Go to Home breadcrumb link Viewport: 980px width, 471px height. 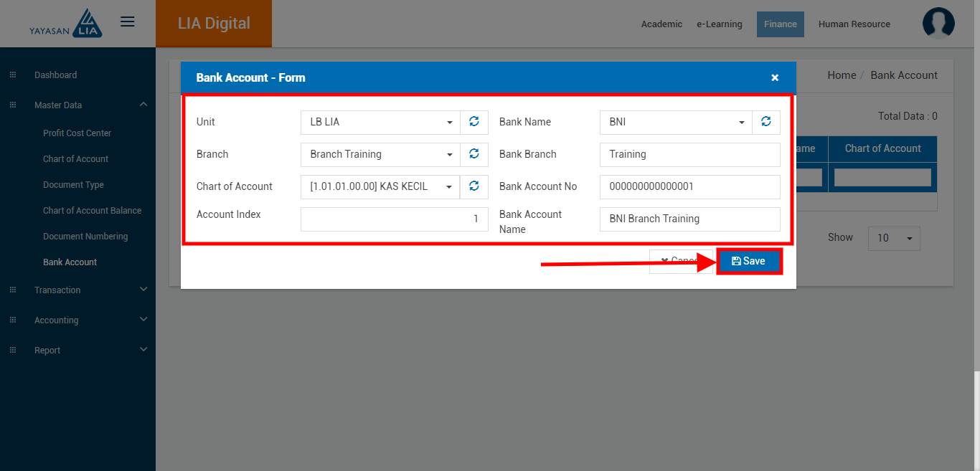click(x=841, y=75)
